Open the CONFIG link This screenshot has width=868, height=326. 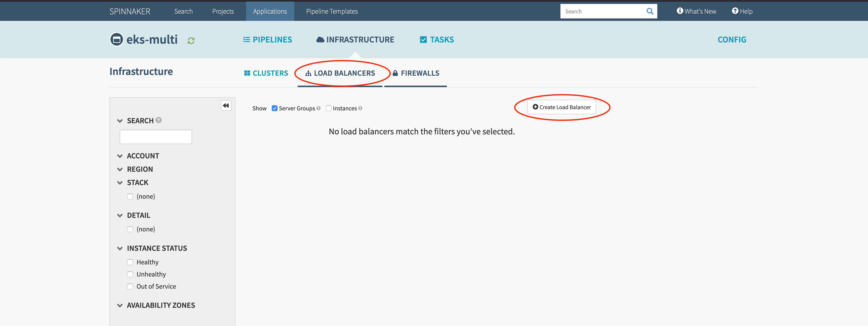[x=732, y=40]
